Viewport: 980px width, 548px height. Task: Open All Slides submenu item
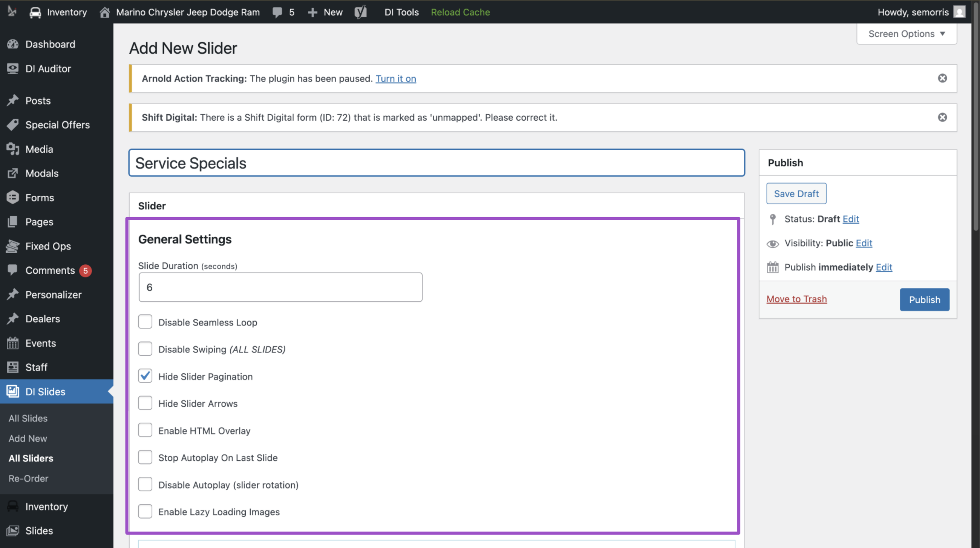pyautogui.click(x=28, y=418)
